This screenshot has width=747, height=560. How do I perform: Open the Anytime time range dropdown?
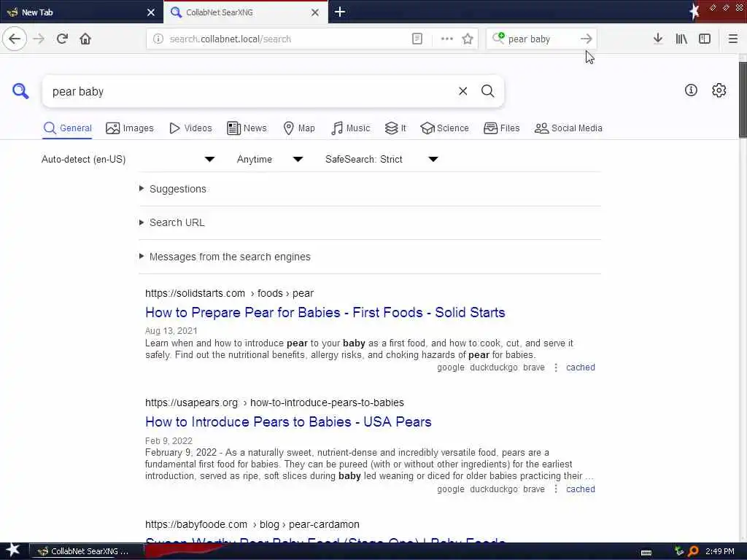coord(270,159)
